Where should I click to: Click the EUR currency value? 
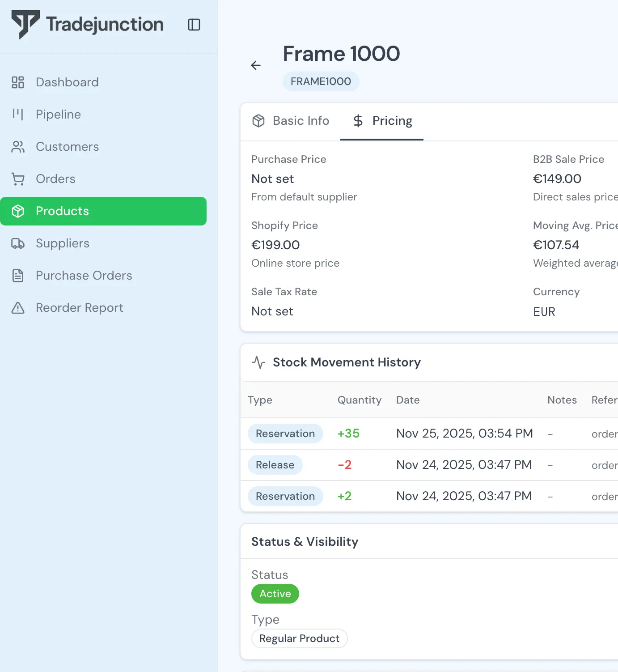click(544, 312)
